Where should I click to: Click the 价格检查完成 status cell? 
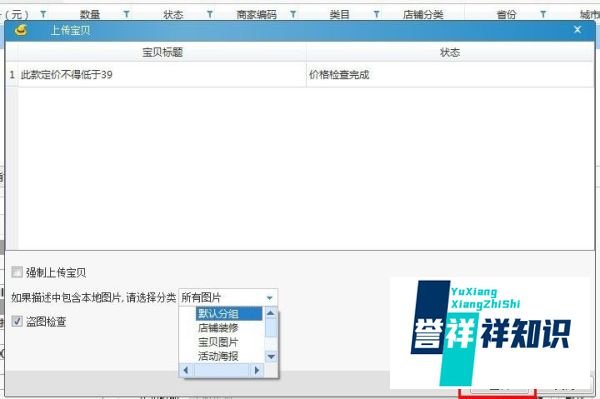click(450, 75)
